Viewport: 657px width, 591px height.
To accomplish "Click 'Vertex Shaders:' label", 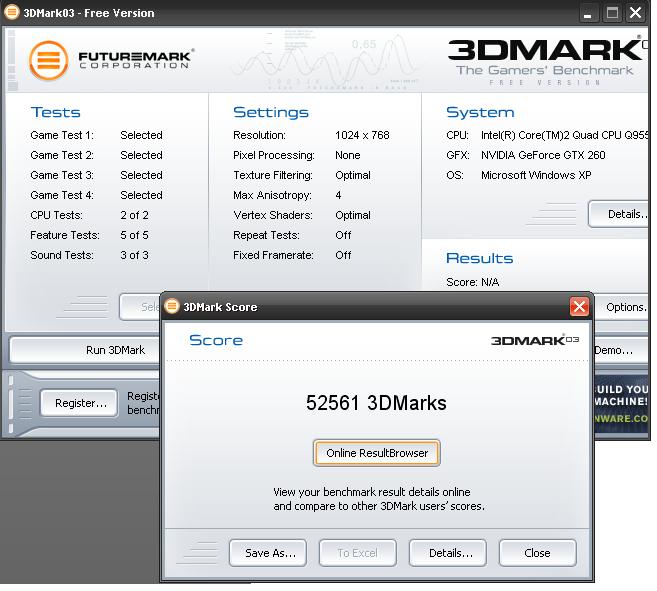I will click(273, 215).
